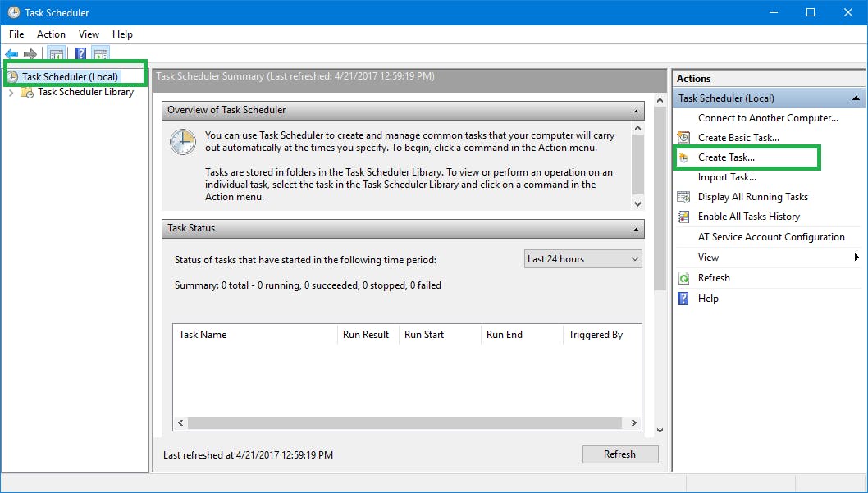Click the Enable All Tasks History icon
Viewport: 868px width, 493px height.
(683, 217)
